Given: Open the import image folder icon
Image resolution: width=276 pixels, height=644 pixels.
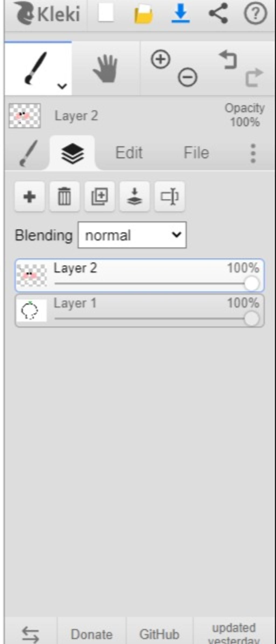Looking at the screenshot, I should coord(143,13).
